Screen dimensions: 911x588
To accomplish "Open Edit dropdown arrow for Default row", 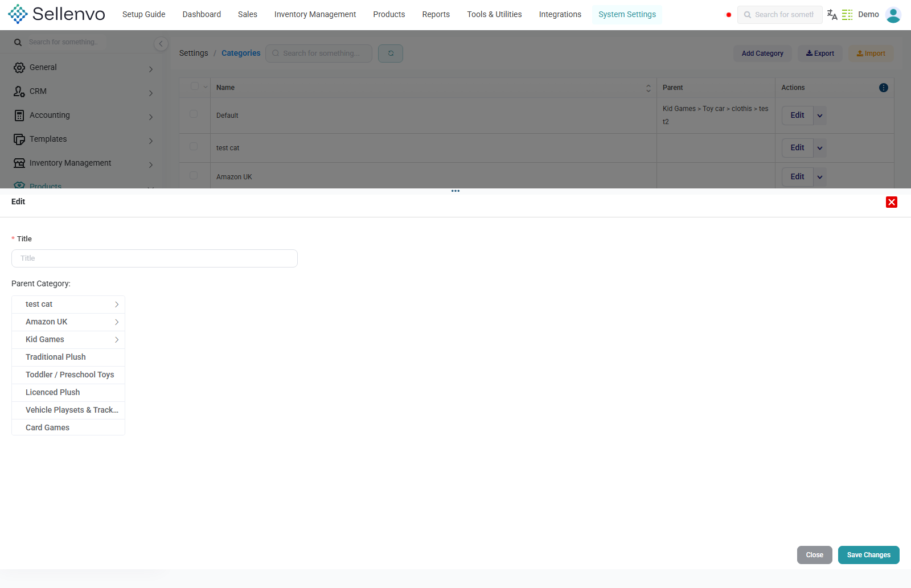I will pos(820,116).
